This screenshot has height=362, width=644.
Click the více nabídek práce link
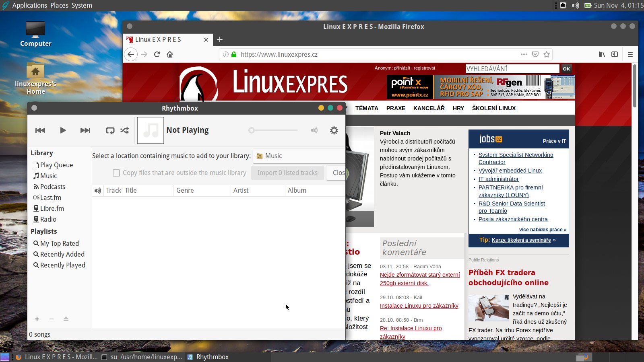tap(543, 230)
